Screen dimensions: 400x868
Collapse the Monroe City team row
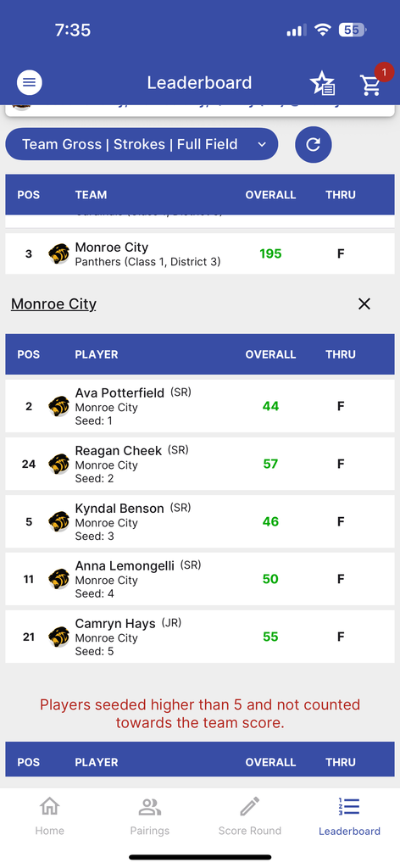pyautogui.click(x=200, y=253)
